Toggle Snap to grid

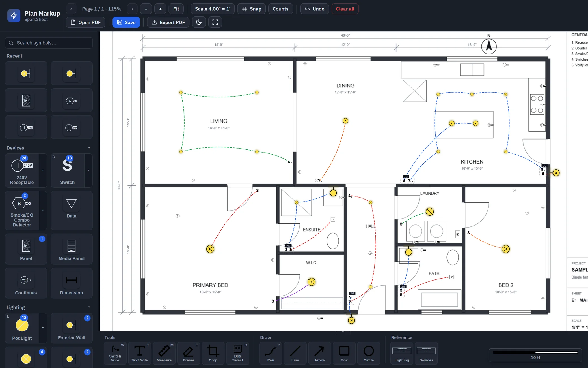252,9
